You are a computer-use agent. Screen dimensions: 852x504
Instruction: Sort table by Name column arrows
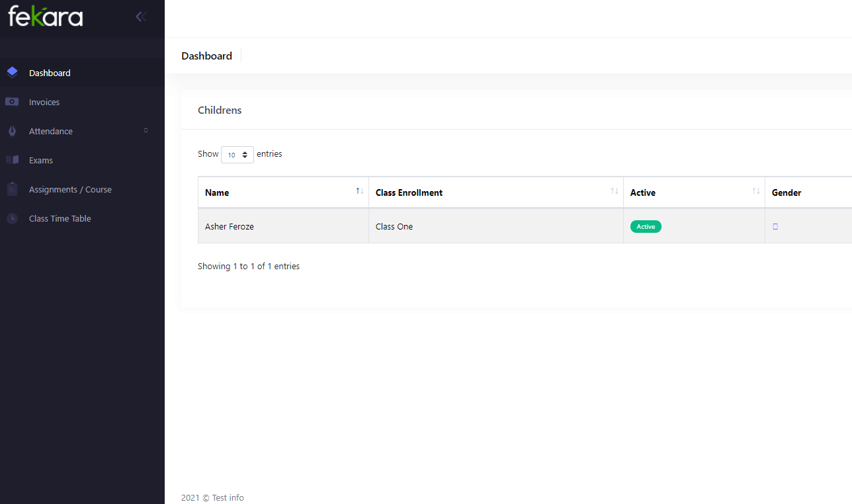pyautogui.click(x=359, y=191)
